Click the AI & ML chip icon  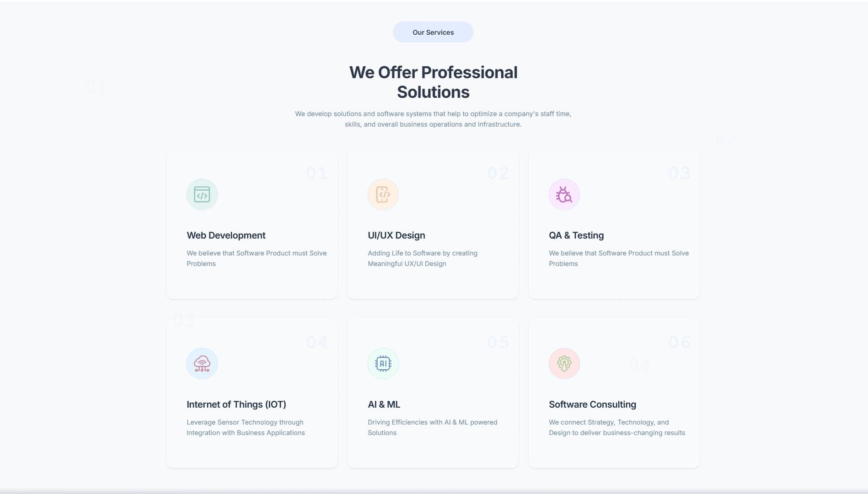tap(383, 364)
